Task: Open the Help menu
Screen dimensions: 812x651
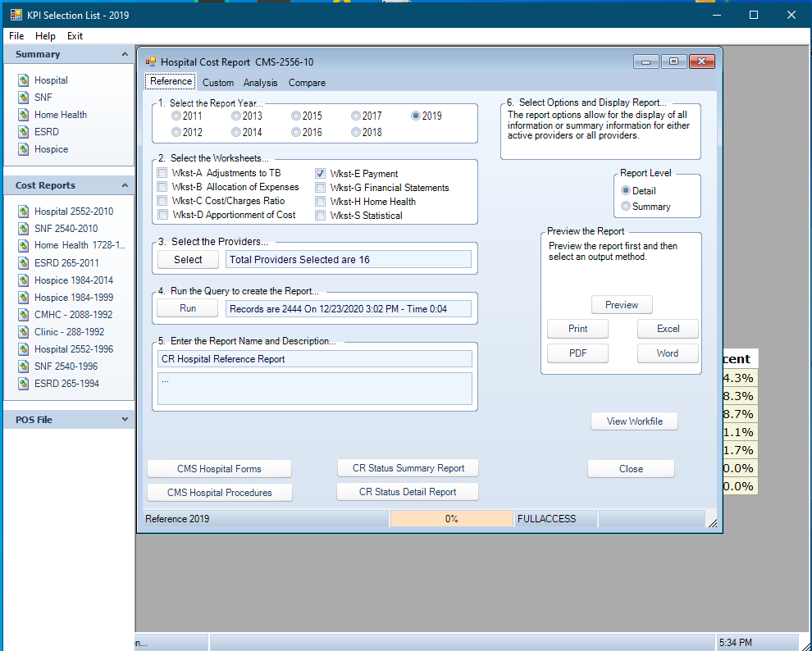Action: 45,36
